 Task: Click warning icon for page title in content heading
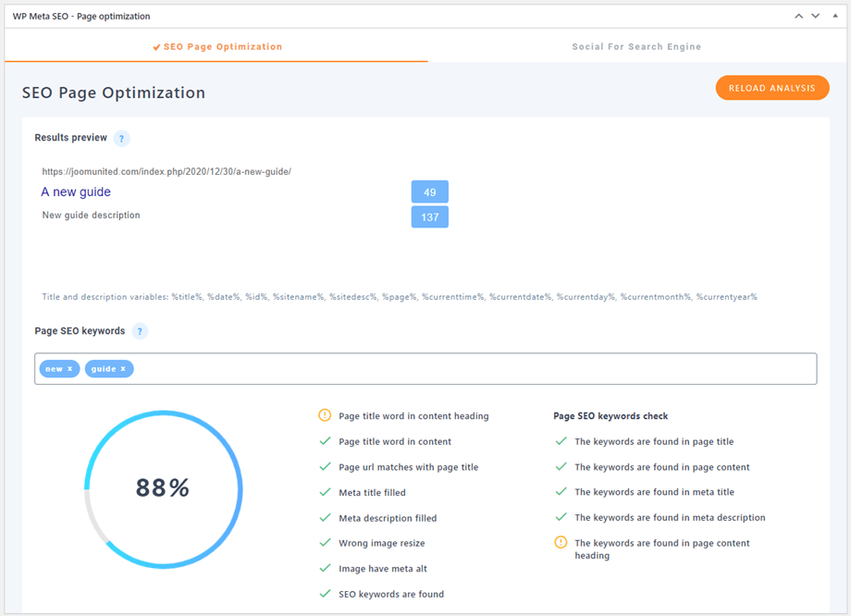[x=325, y=416]
